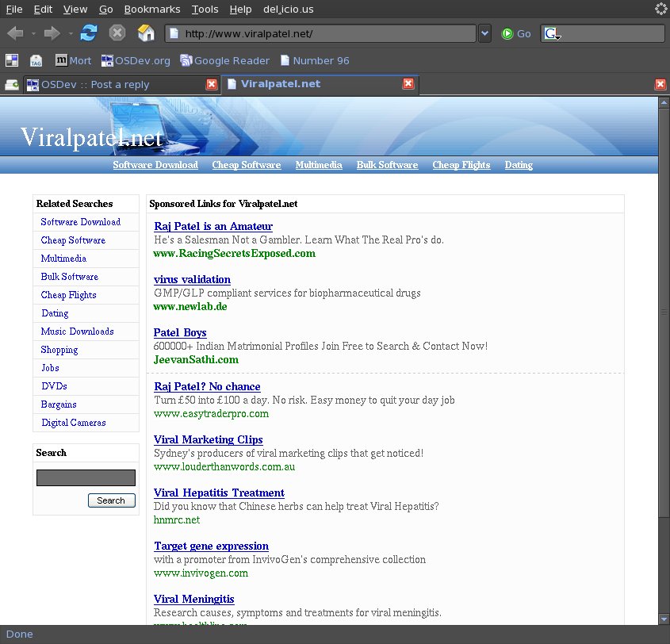Click the vertical scrollbar thumb

click(x=664, y=312)
